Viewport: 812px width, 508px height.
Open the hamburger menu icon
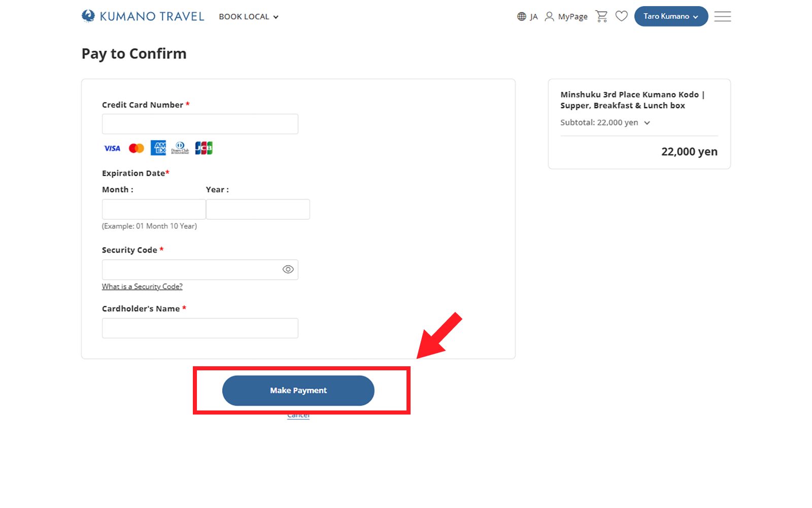[x=722, y=16]
